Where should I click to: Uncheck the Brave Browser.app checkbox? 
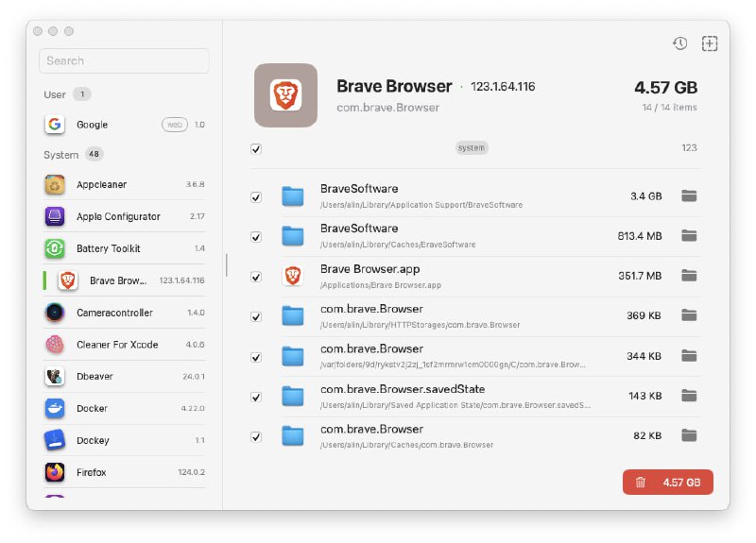[x=256, y=277]
